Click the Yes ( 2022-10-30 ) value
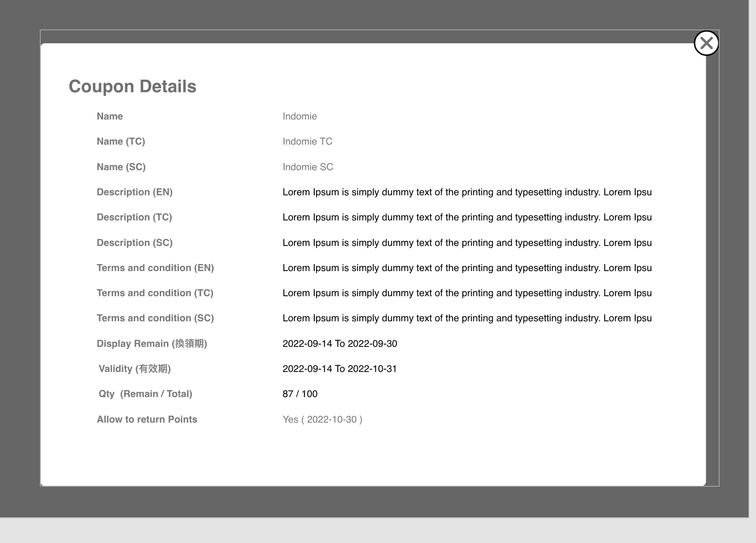756x543 pixels. coord(322,420)
